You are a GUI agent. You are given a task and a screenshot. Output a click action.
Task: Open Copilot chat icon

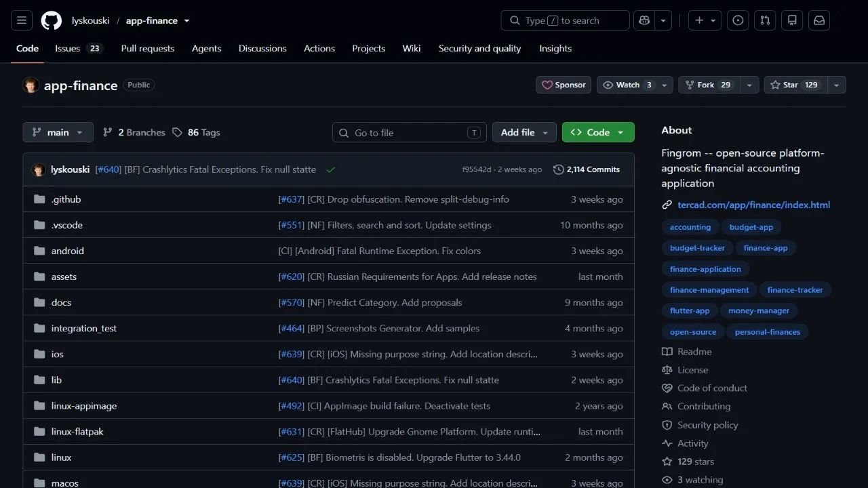coord(644,20)
